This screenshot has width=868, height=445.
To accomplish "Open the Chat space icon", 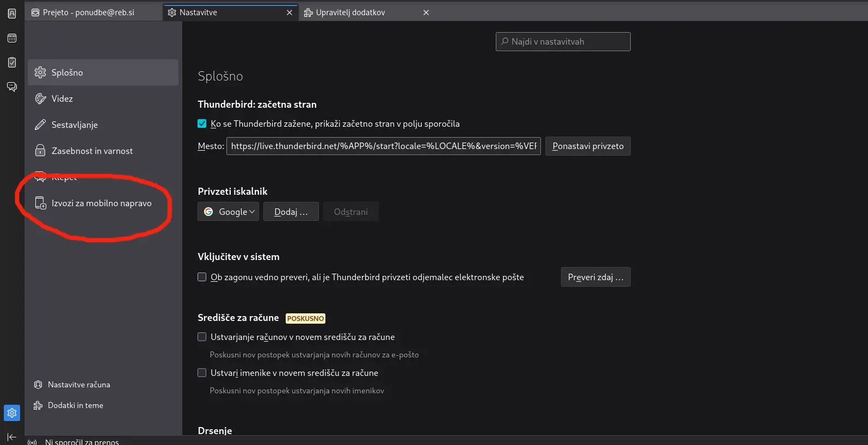I will point(12,87).
